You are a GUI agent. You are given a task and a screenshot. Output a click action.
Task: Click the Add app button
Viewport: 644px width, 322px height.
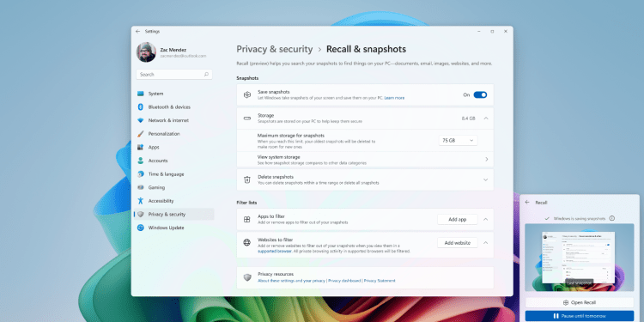pyautogui.click(x=457, y=219)
